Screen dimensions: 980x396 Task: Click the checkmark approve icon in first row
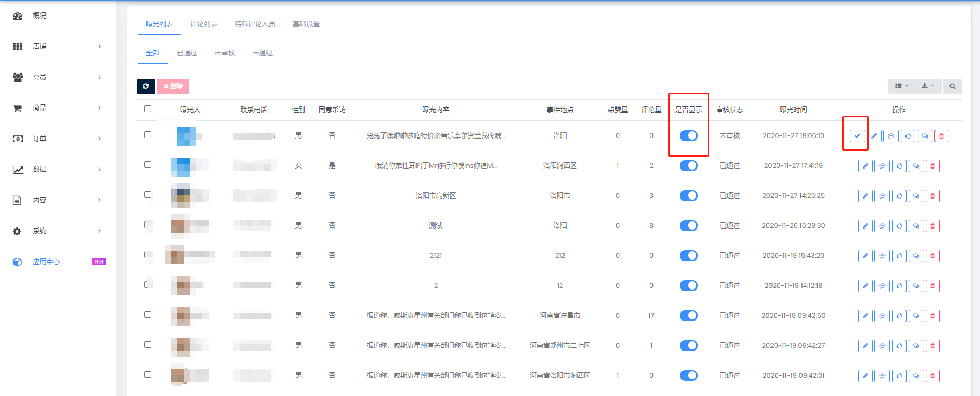click(857, 136)
